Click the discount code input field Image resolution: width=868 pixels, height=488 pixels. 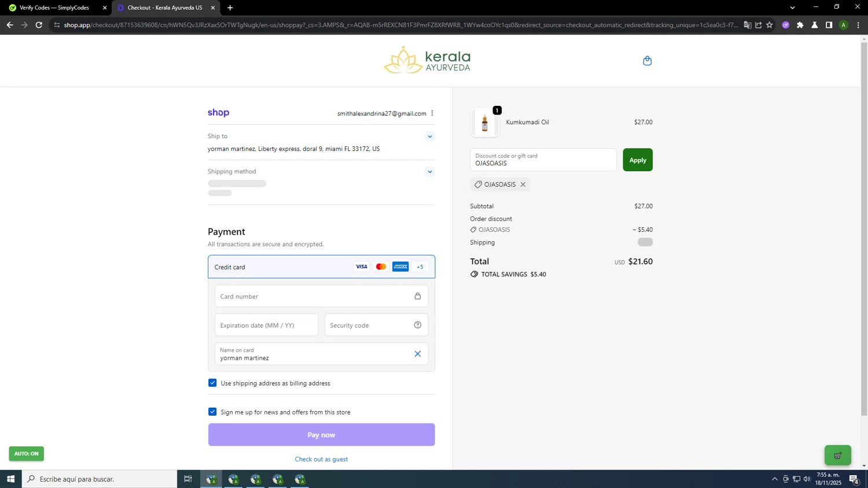coord(543,160)
